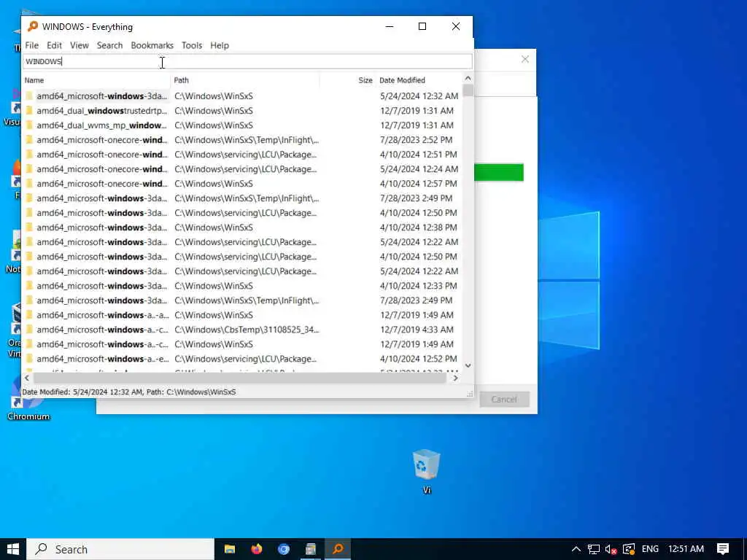Show hidden system tray icons
Image resolution: width=747 pixels, height=560 pixels.
click(x=576, y=549)
